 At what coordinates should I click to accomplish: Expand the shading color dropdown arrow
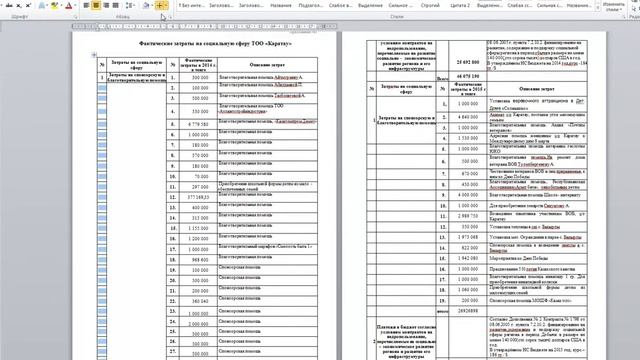[151, 5]
